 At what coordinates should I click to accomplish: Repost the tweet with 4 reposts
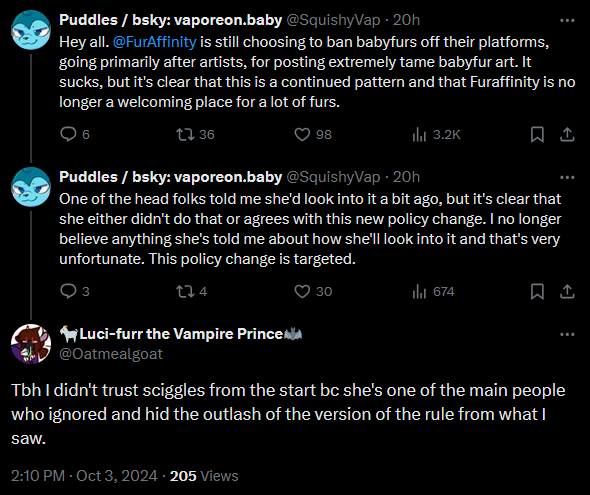pos(192,291)
